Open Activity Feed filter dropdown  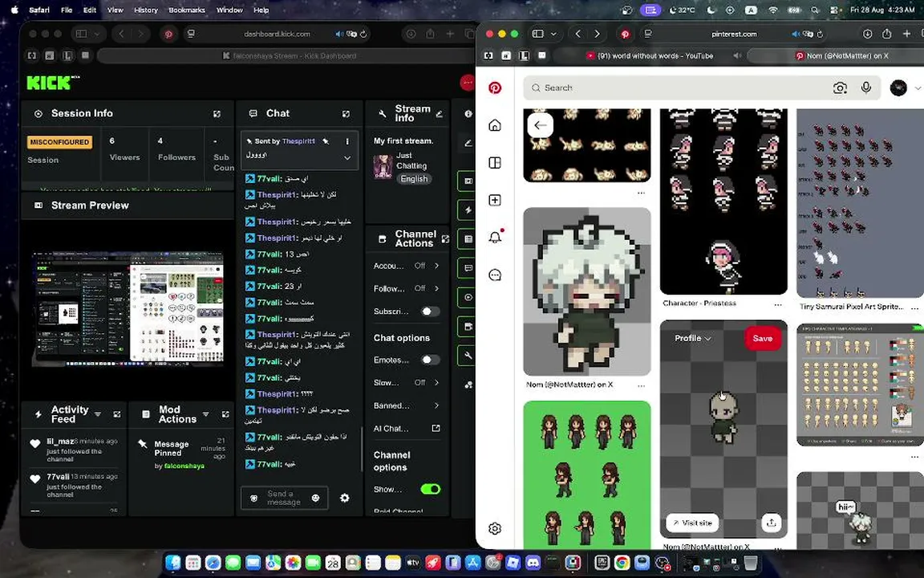(98, 414)
